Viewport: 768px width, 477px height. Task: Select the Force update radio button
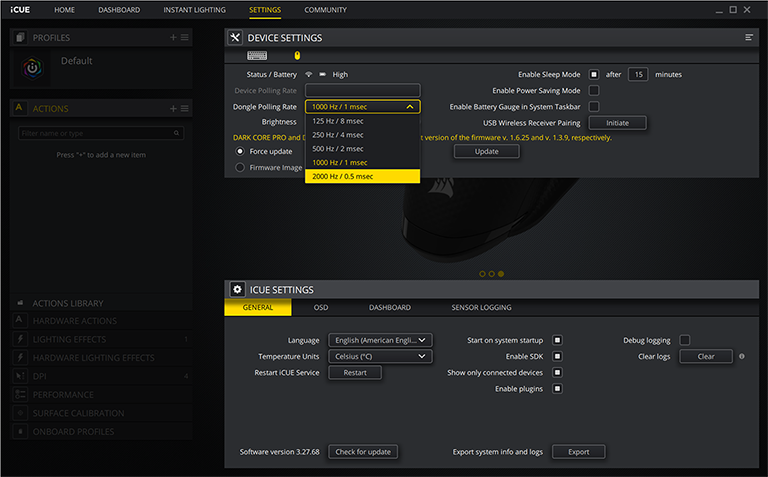point(240,151)
